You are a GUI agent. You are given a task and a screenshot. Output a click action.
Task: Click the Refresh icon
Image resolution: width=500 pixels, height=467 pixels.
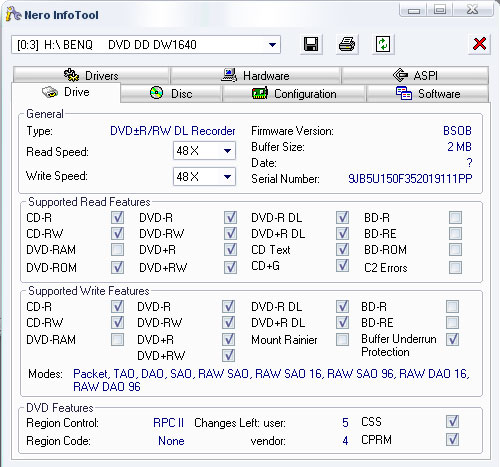click(383, 44)
